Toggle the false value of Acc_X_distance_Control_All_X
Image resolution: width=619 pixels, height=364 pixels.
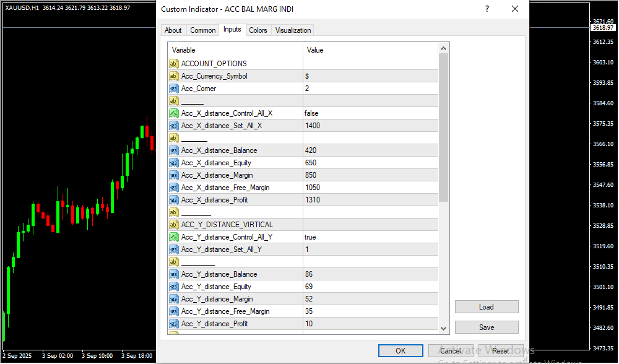coord(370,113)
